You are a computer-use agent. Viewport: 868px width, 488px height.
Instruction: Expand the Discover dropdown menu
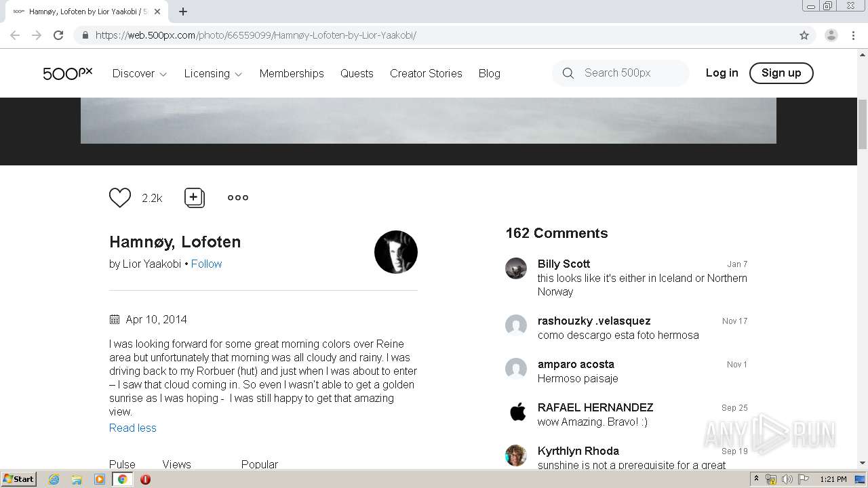(x=140, y=73)
